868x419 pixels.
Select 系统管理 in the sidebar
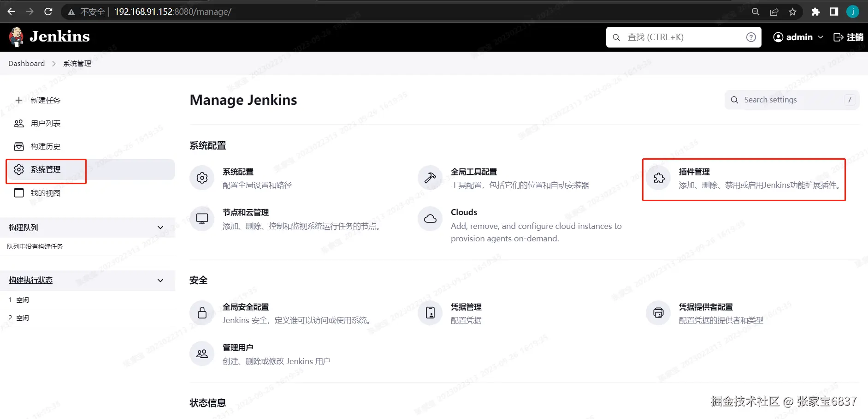(x=90, y=169)
